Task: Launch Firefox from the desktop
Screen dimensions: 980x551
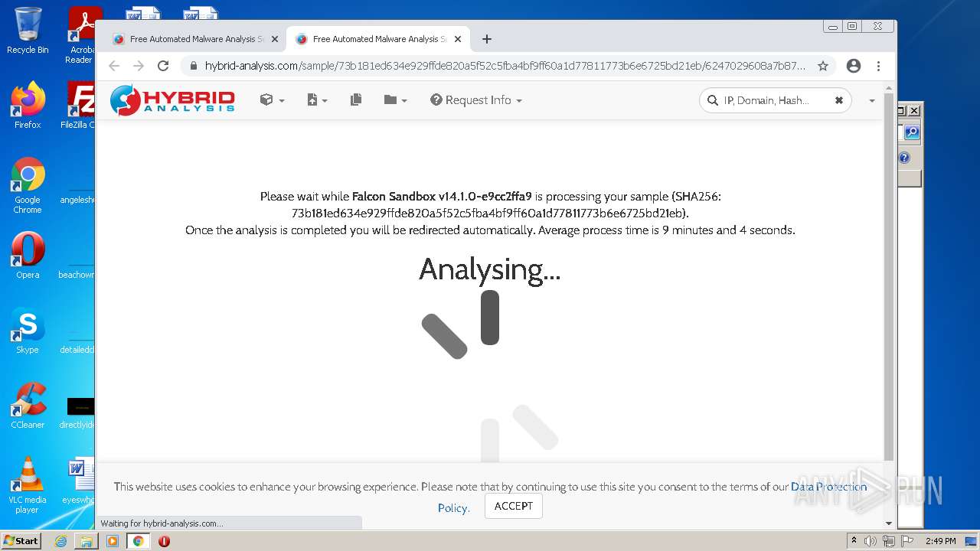Action: tap(28, 106)
